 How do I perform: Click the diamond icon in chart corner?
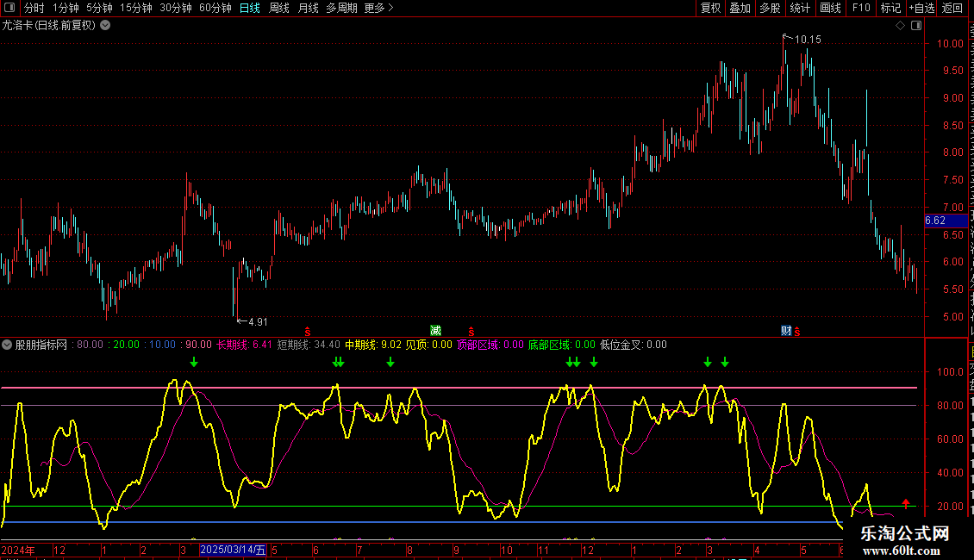pyautogui.click(x=900, y=26)
